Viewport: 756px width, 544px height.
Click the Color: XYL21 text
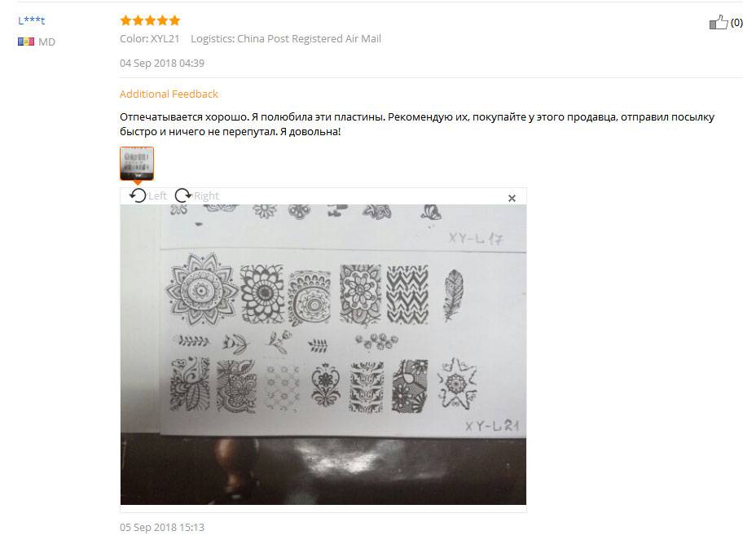coord(149,38)
